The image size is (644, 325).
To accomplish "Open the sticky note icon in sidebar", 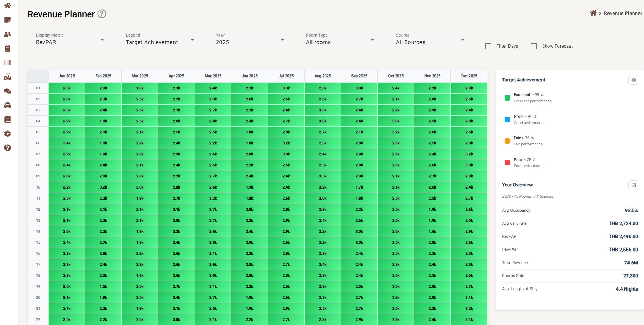I will point(8,20).
